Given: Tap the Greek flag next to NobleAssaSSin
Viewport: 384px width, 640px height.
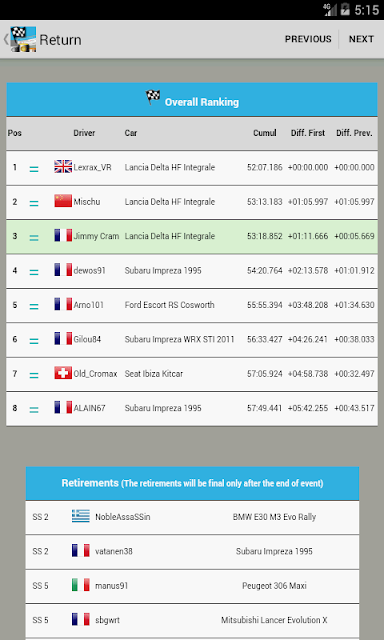Looking at the screenshot, I should (80, 516).
